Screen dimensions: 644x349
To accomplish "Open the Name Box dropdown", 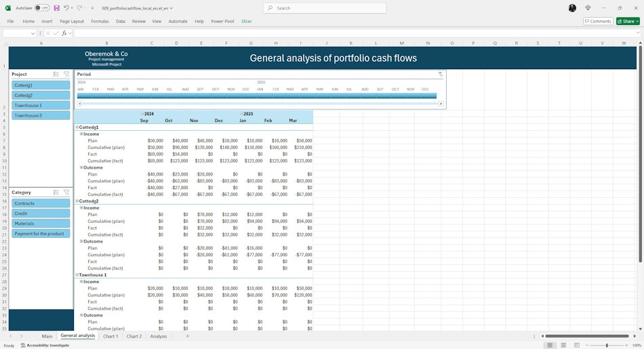I will (x=33, y=33).
